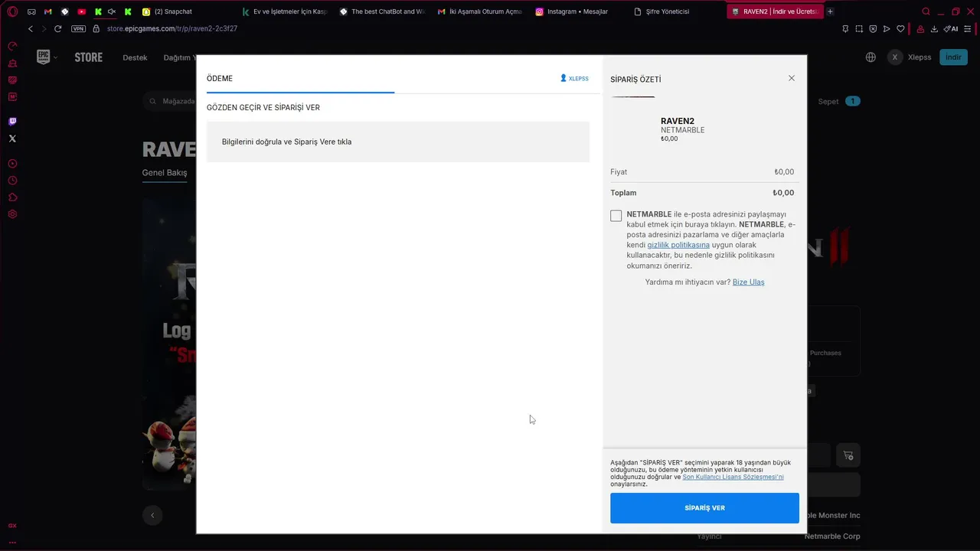Image resolution: width=980 pixels, height=551 pixels.
Task: Click the SİPARİŞ VER button
Action: click(704, 508)
